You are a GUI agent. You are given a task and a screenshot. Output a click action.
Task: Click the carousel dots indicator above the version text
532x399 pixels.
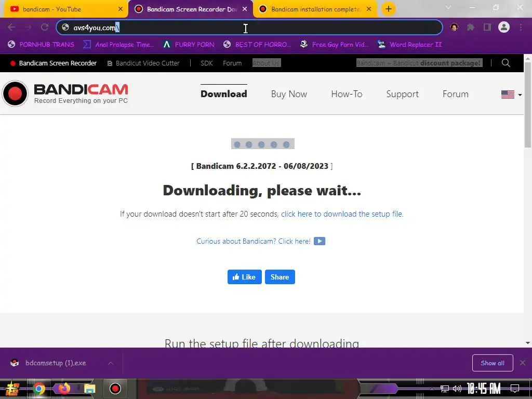pos(262,144)
